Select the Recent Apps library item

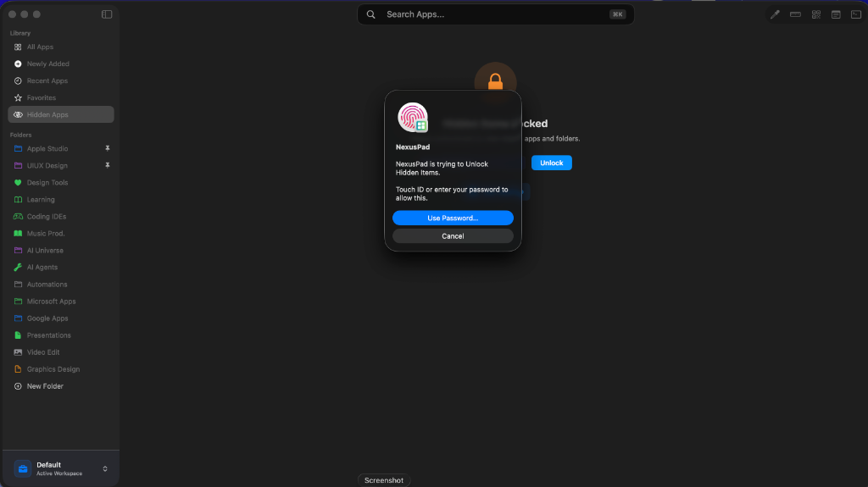pos(61,80)
